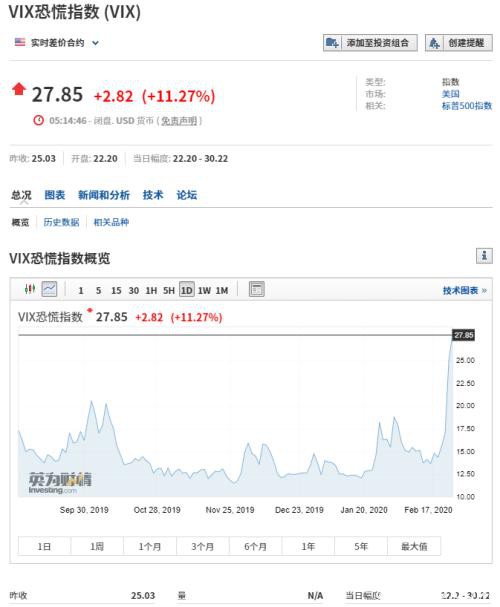This screenshot has width=500, height=607.
Task: Select the 5年 time range
Action: coord(361,546)
